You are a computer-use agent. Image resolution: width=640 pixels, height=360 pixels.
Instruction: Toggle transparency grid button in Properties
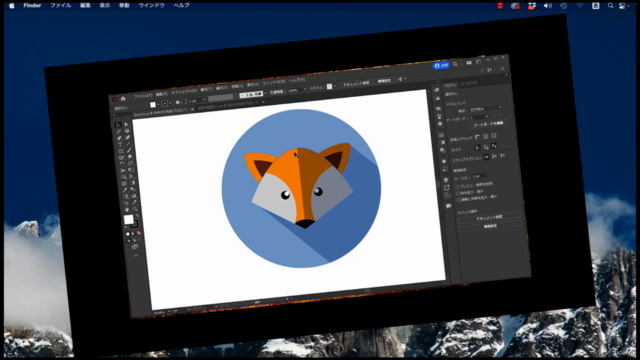tap(494, 136)
